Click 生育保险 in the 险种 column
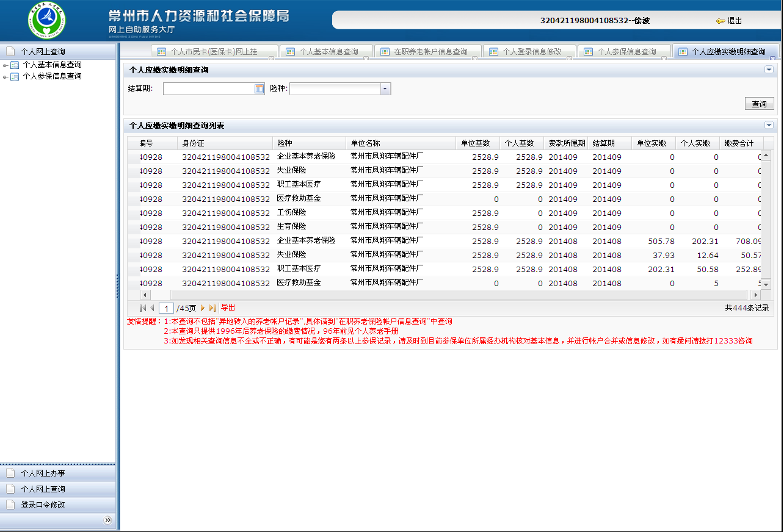The image size is (784, 532). [292, 227]
